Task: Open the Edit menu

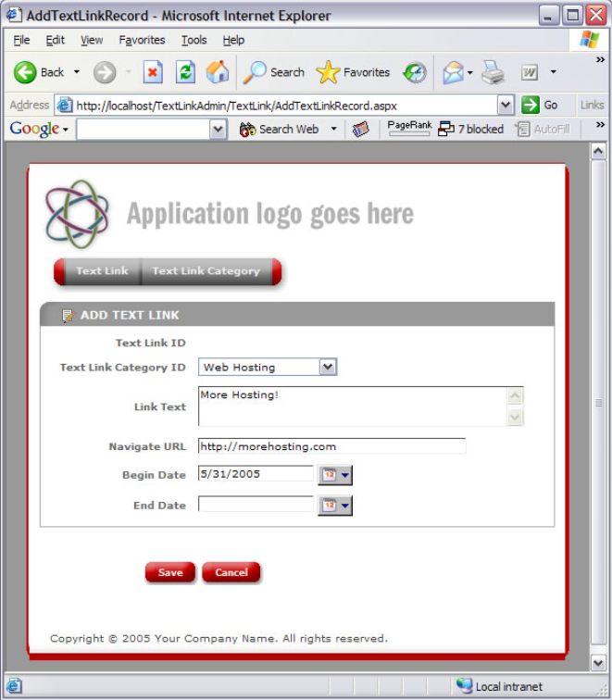Action: [56, 40]
